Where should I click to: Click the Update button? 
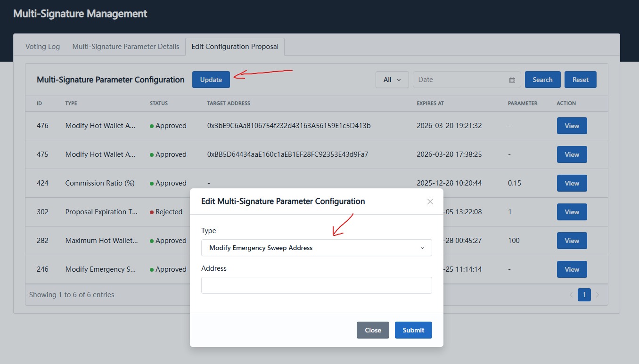tap(211, 80)
